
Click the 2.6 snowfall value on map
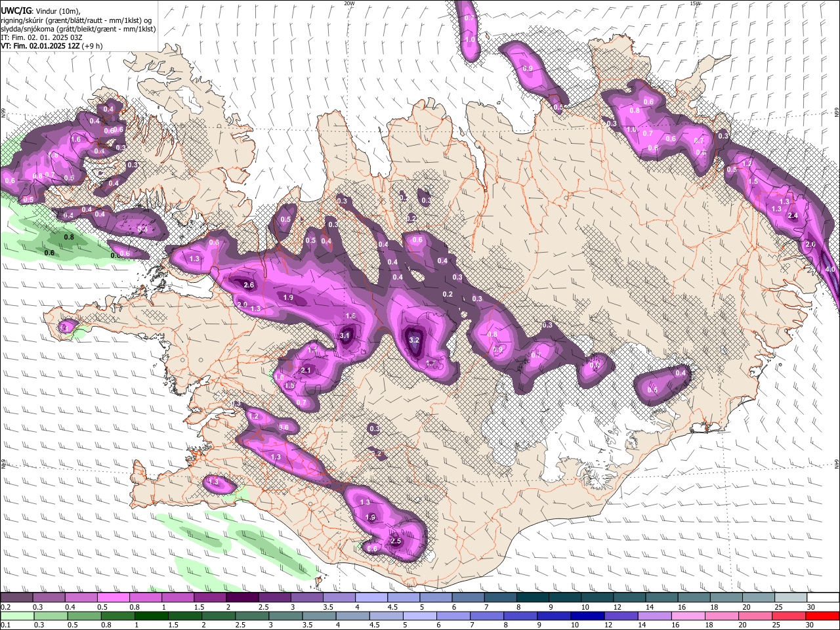coord(249,285)
